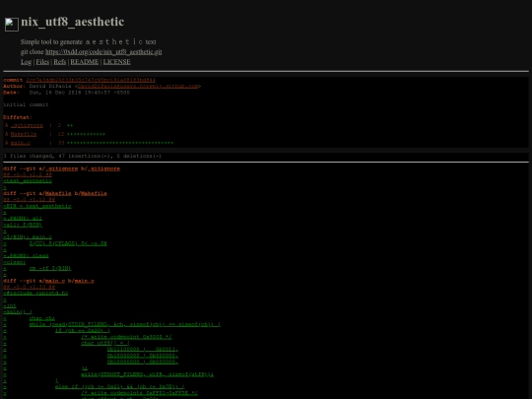Click the added line '+main() {'
Image resolution: width=532 pixels, height=399 pixels.
[x=18, y=312]
